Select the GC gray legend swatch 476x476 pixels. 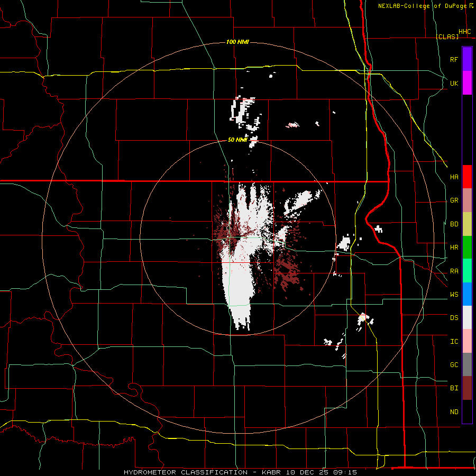point(467,364)
